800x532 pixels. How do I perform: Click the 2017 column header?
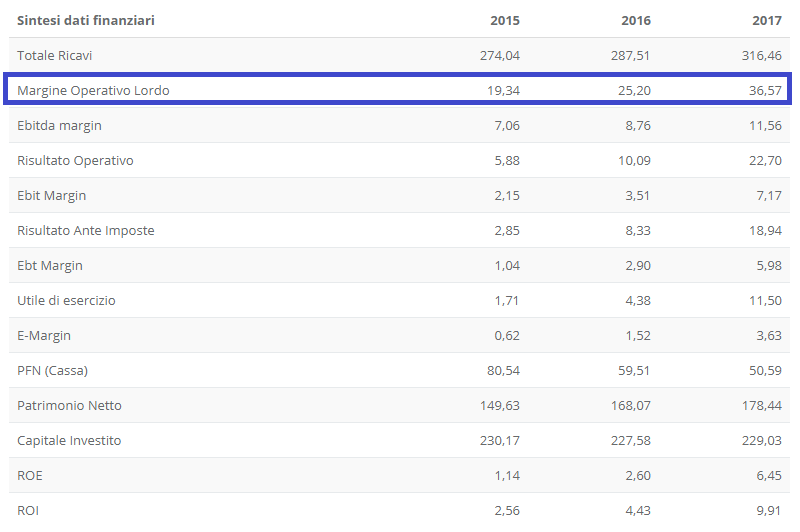point(767,20)
